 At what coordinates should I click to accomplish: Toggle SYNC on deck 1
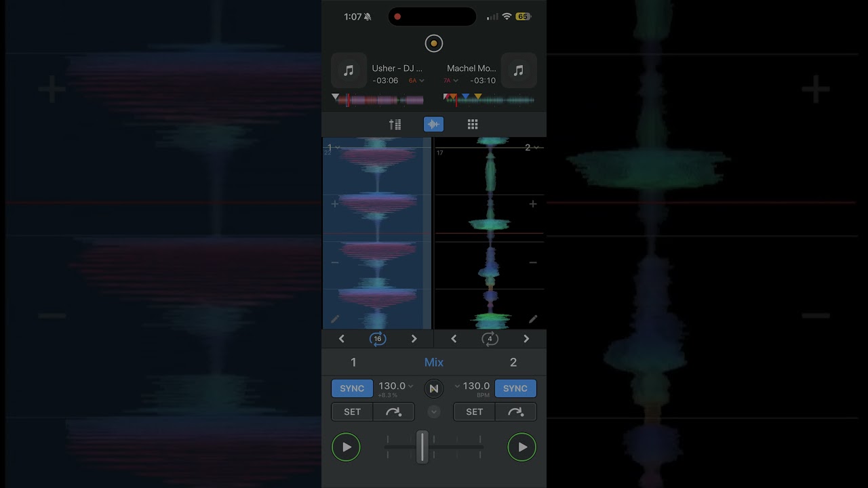(352, 388)
